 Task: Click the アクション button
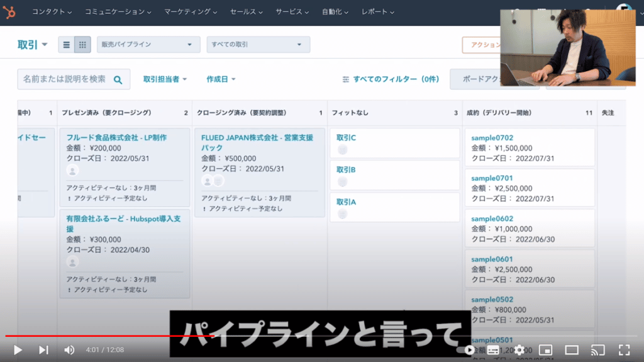tap(481, 45)
